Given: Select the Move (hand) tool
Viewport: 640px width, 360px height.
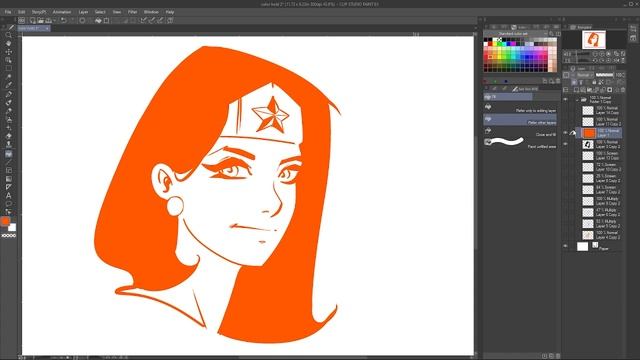Looking at the screenshot, I should pyautogui.click(x=8, y=43).
